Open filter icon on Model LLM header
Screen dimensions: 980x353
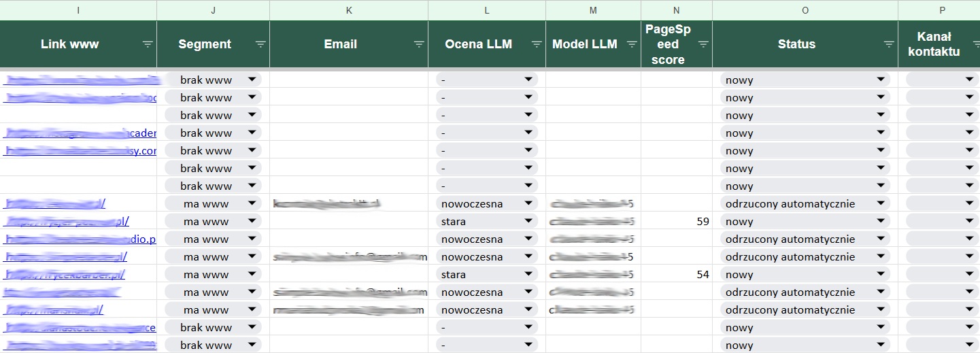(x=632, y=44)
